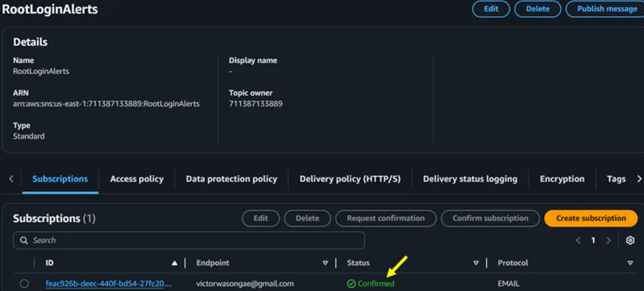
Task: Click the Edit button in Subscriptions panel
Action: pyautogui.click(x=261, y=218)
